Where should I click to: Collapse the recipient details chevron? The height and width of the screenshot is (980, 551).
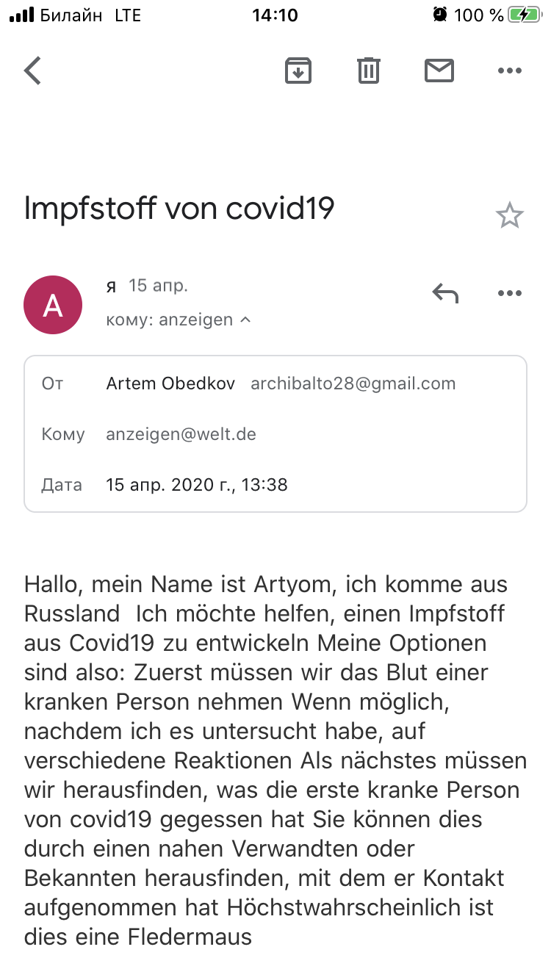[245, 320]
